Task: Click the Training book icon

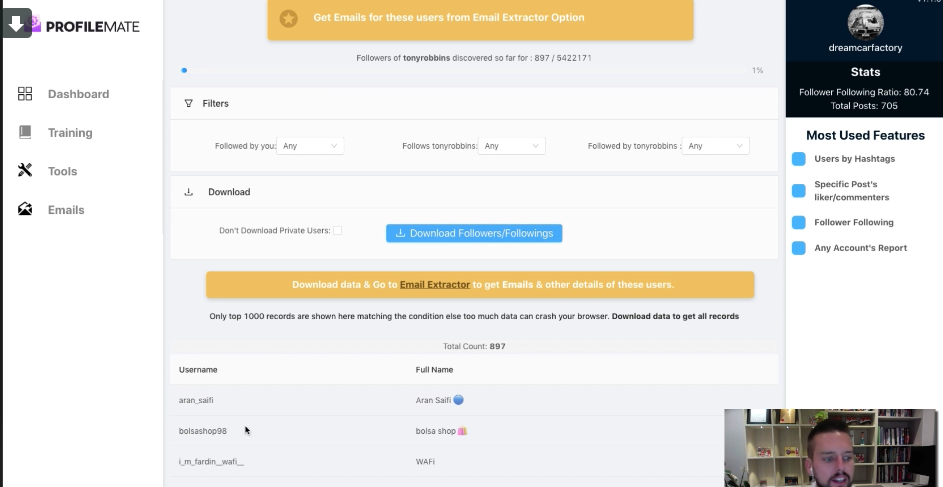Action: pos(25,132)
